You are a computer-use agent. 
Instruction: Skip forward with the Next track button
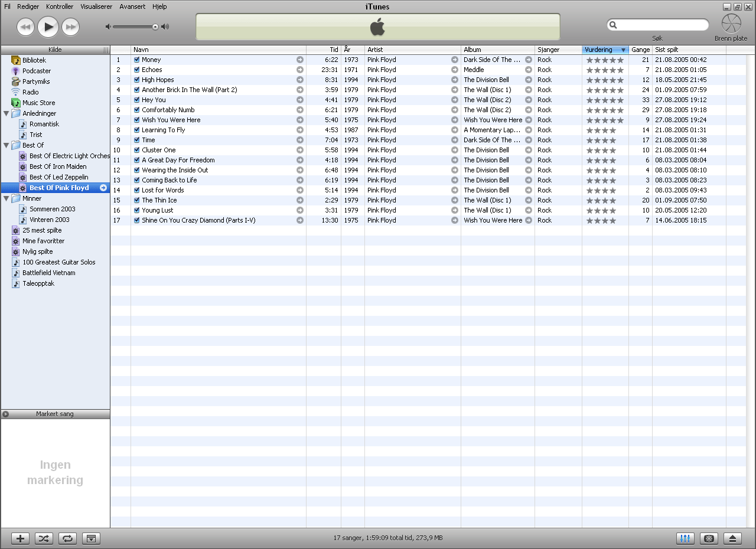(71, 26)
